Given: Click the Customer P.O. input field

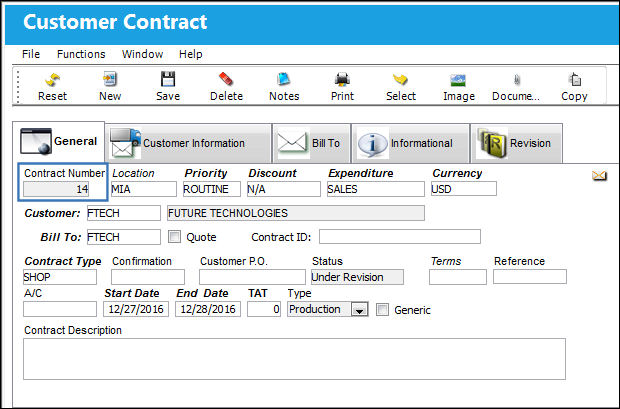Looking at the screenshot, I should point(252,277).
